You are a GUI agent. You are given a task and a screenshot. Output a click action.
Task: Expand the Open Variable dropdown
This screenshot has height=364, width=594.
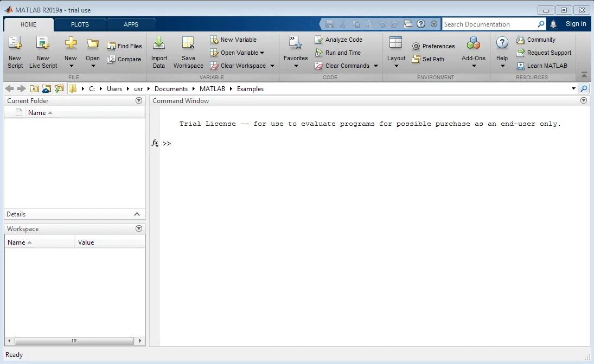tap(262, 53)
